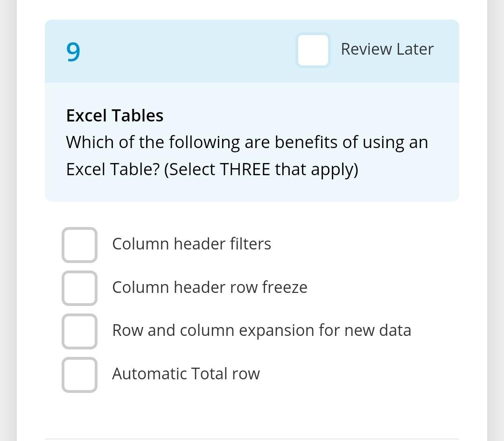Click the gray left page margin
This screenshot has height=441, width=504.
click(x=8, y=220)
